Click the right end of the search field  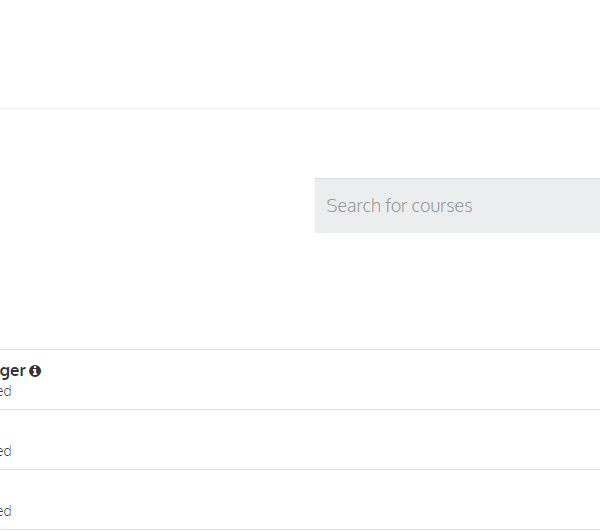pos(590,206)
